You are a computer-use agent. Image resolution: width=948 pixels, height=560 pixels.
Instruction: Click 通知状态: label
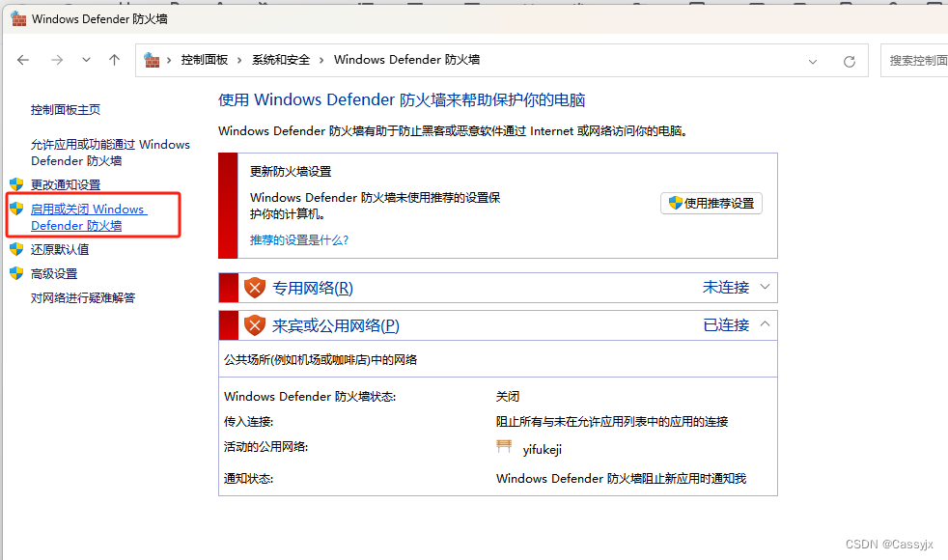tap(248, 478)
